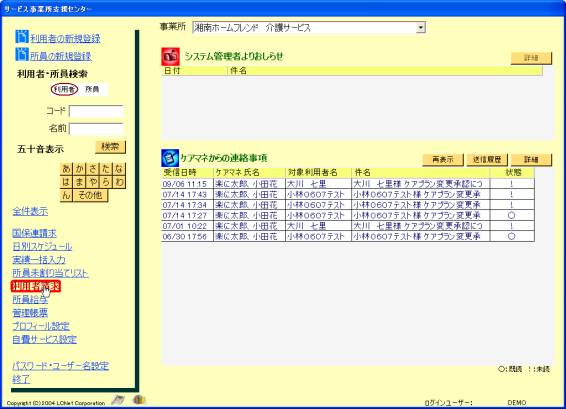Image resolution: width=566 pixels, height=409 pixels.
Task: Select the その他 kana index button
Action: [x=90, y=195]
